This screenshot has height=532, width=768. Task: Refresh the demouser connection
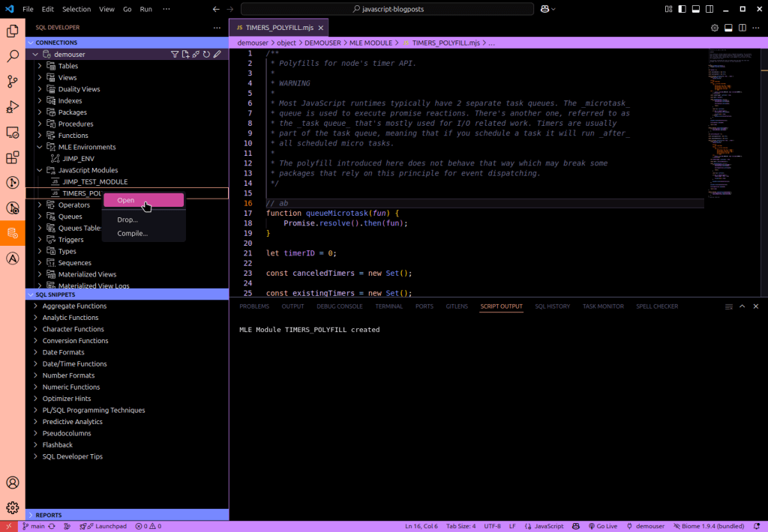[206, 55]
